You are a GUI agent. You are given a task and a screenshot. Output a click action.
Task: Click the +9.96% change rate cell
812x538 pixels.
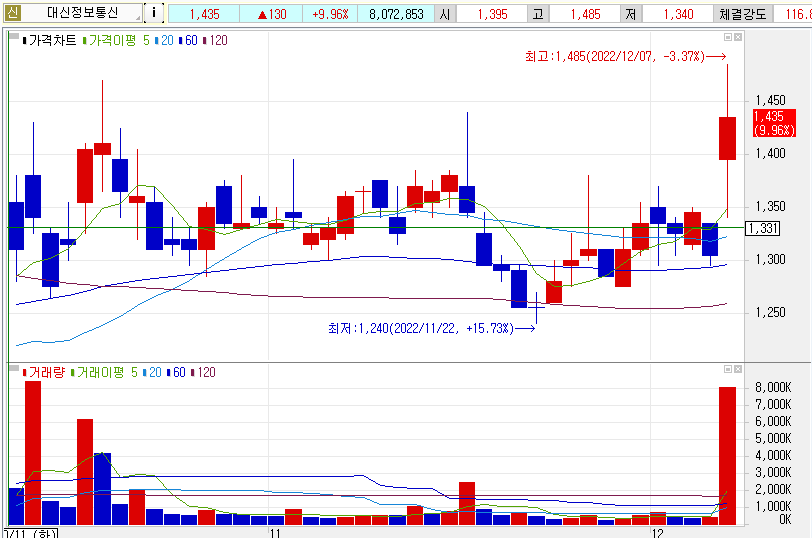(330, 14)
